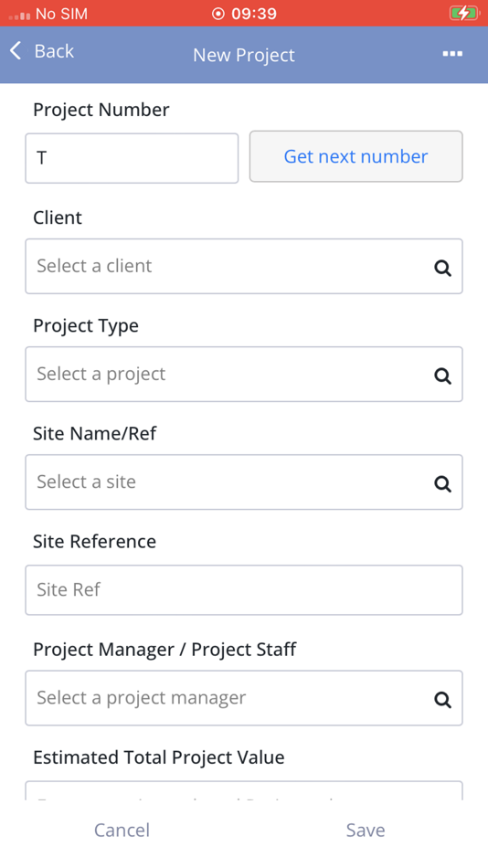
Task: Tap the New Project header title
Action: [x=244, y=55]
